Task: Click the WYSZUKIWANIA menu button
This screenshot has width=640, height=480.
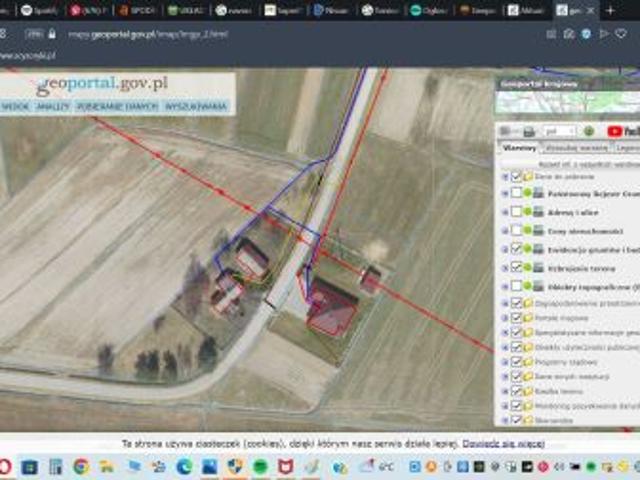Action: pyautogui.click(x=196, y=106)
